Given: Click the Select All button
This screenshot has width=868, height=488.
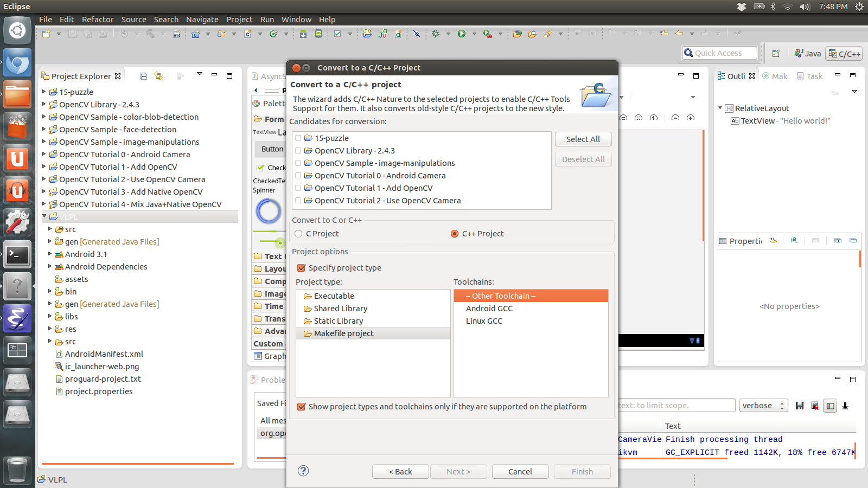Looking at the screenshot, I should click(x=583, y=139).
